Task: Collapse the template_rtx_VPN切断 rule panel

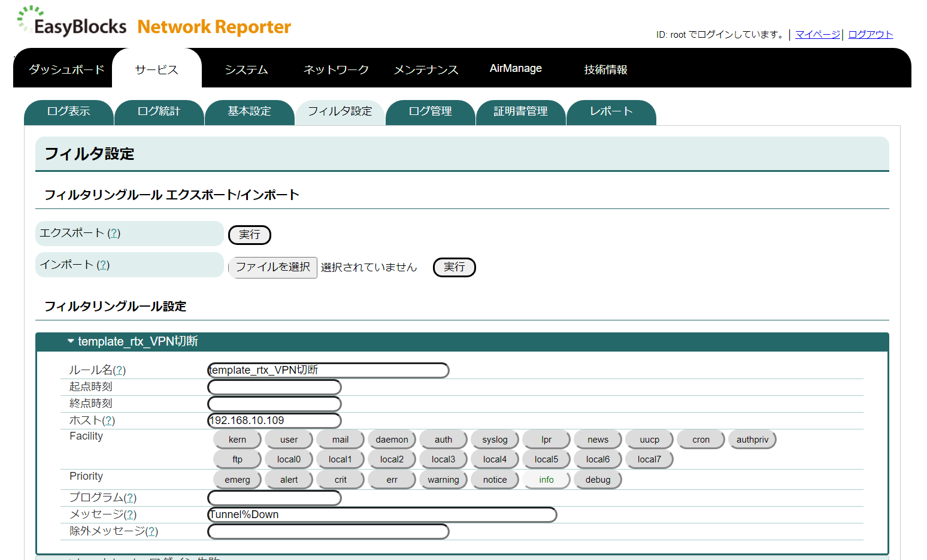Action: [70, 341]
